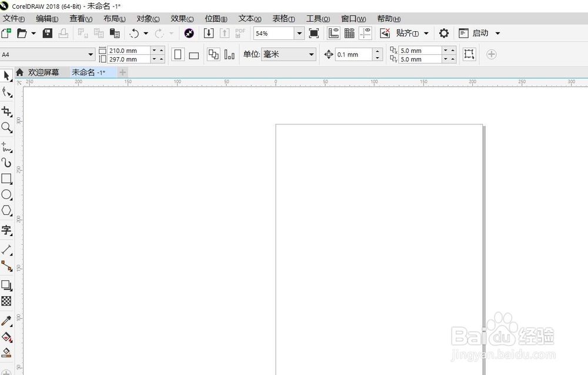
Task: Expand the A4 page size dropdown
Action: coord(91,54)
